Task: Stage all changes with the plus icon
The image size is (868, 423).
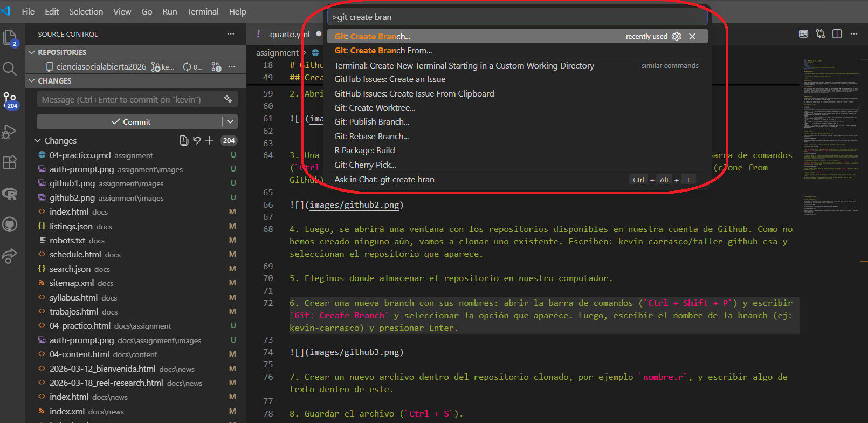Action: point(209,140)
